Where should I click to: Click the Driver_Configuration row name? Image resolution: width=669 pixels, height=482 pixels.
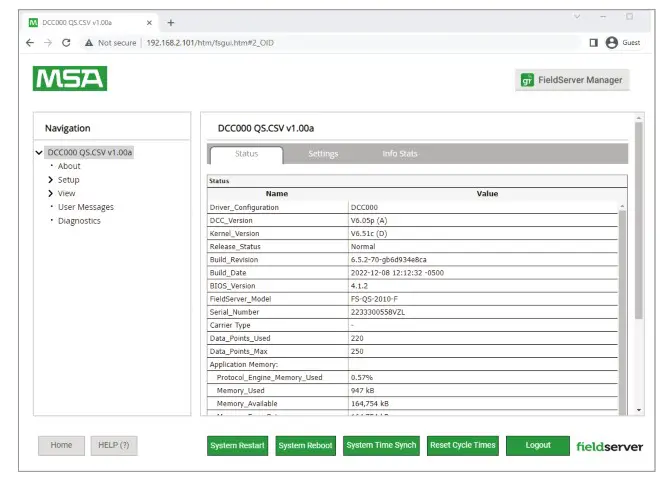click(244, 207)
